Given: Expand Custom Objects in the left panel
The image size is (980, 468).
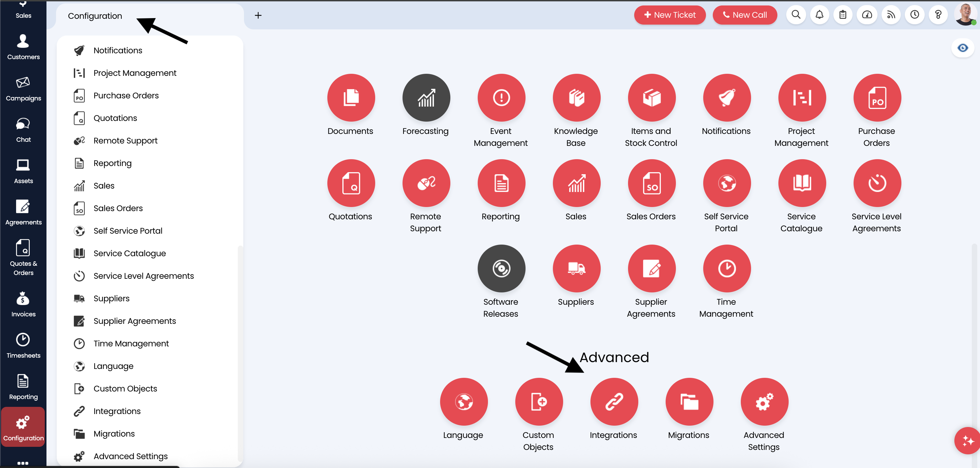Looking at the screenshot, I should click(x=125, y=388).
